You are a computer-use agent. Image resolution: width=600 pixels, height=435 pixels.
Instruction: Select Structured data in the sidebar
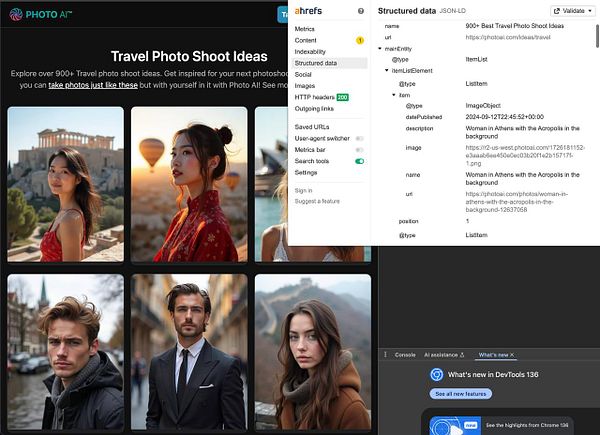[x=329, y=63]
